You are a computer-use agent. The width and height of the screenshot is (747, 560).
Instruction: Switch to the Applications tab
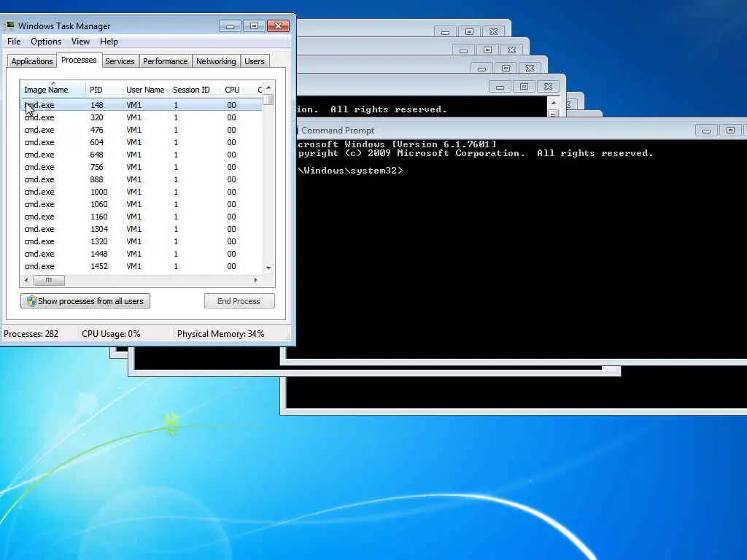click(32, 61)
